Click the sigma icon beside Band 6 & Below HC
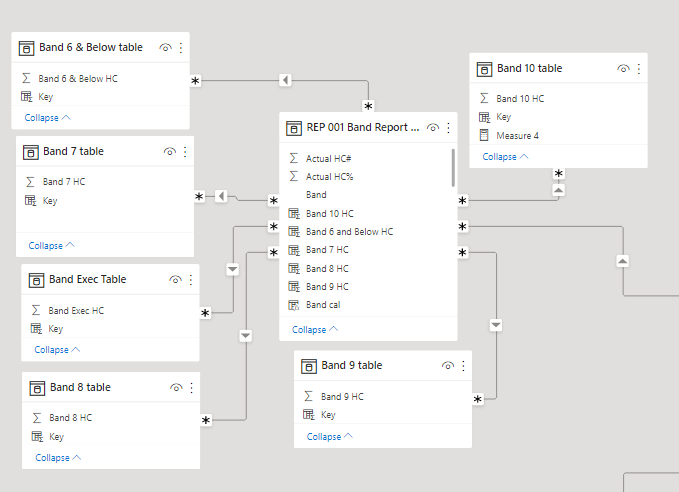The image size is (679, 492). click(x=26, y=78)
